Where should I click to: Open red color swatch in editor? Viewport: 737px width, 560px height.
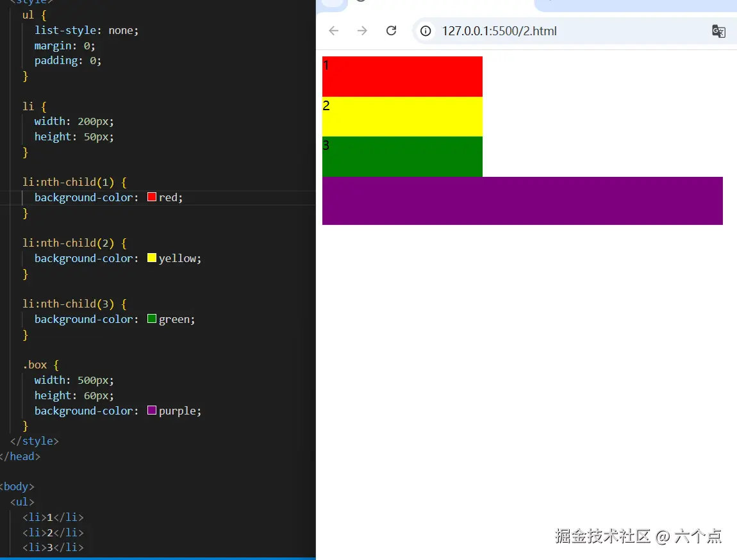coord(152,197)
